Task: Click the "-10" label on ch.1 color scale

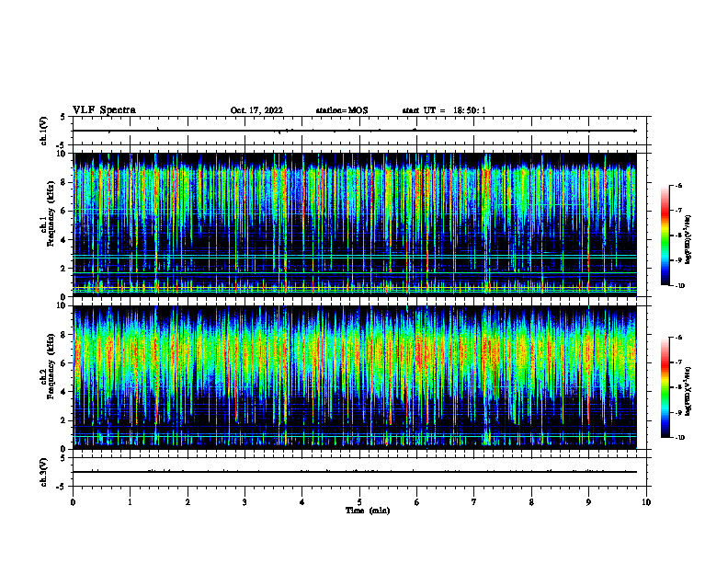Action: point(679,286)
